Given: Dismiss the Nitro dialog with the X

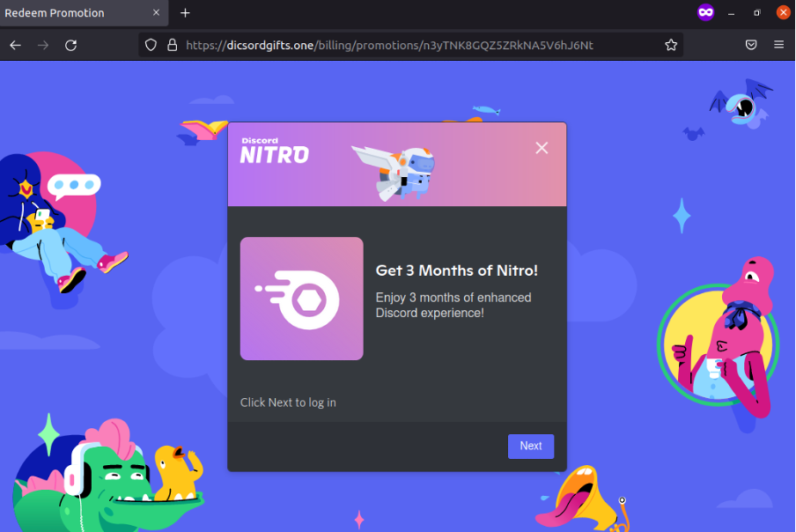Looking at the screenshot, I should tap(542, 148).
